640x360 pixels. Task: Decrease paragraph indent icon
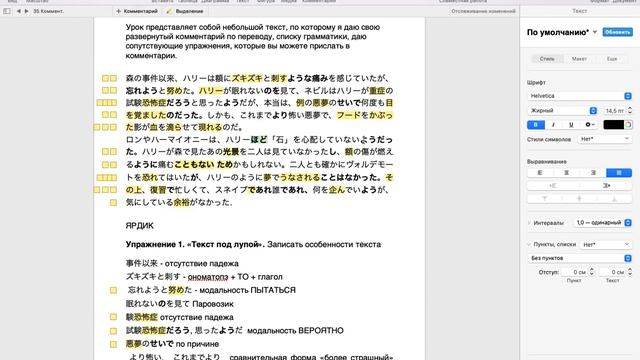click(553, 186)
